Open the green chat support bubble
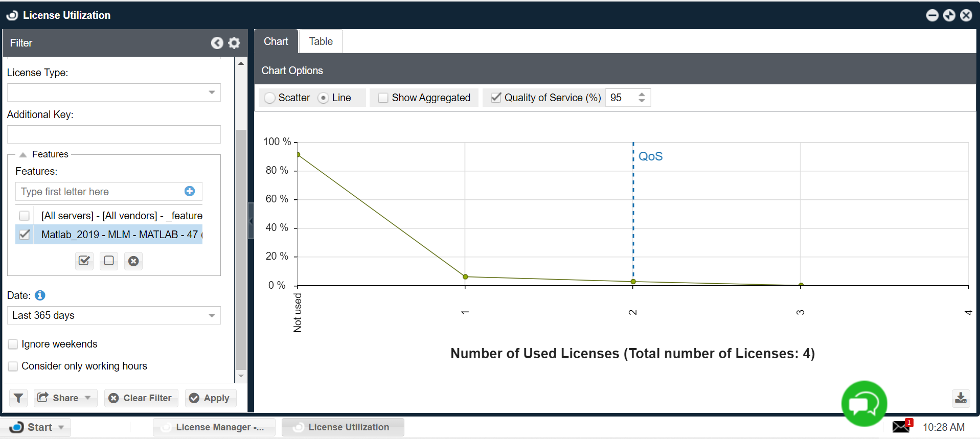The height and width of the screenshot is (439, 980). [x=864, y=404]
